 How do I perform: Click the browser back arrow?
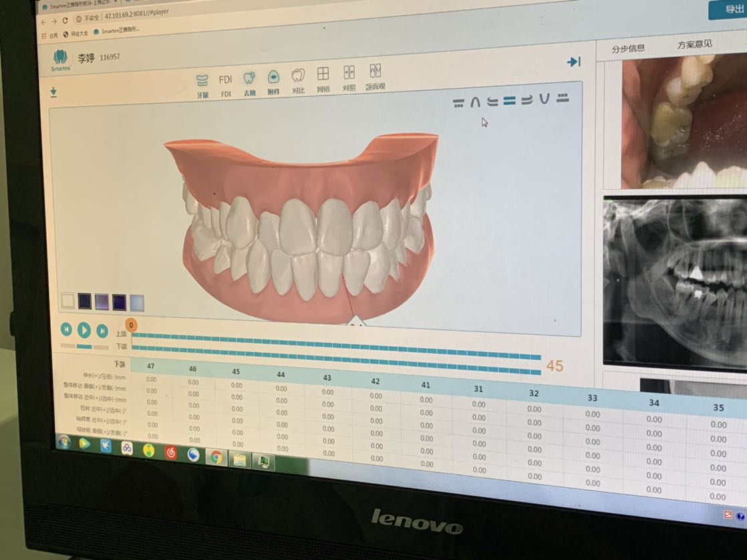tap(44, 22)
